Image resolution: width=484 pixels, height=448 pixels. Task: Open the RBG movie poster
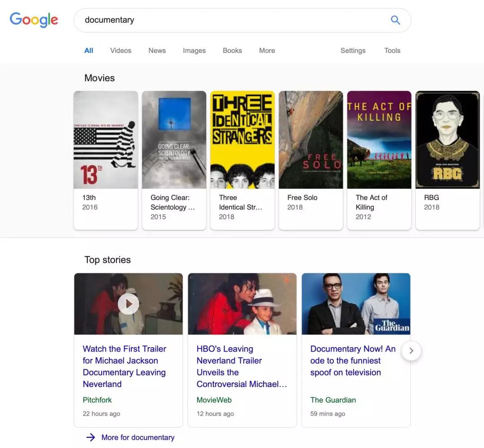pos(448,139)
